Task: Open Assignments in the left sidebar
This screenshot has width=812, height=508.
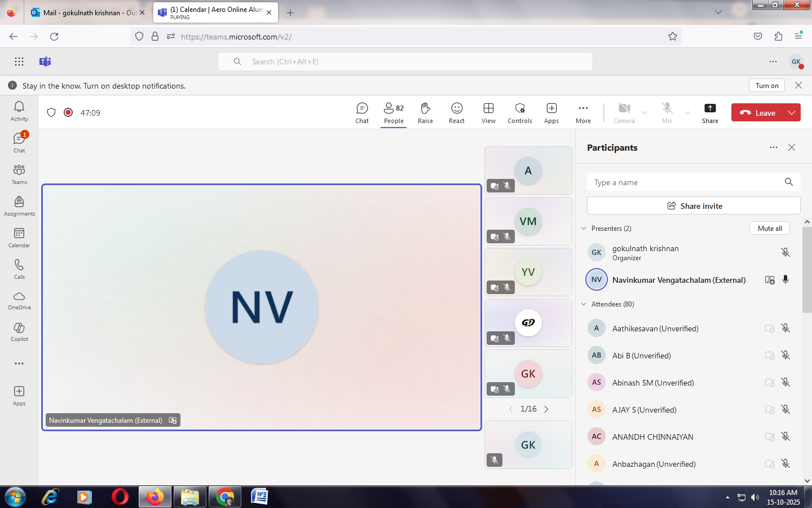Action: pyautogui.click(x=19, y=206)
